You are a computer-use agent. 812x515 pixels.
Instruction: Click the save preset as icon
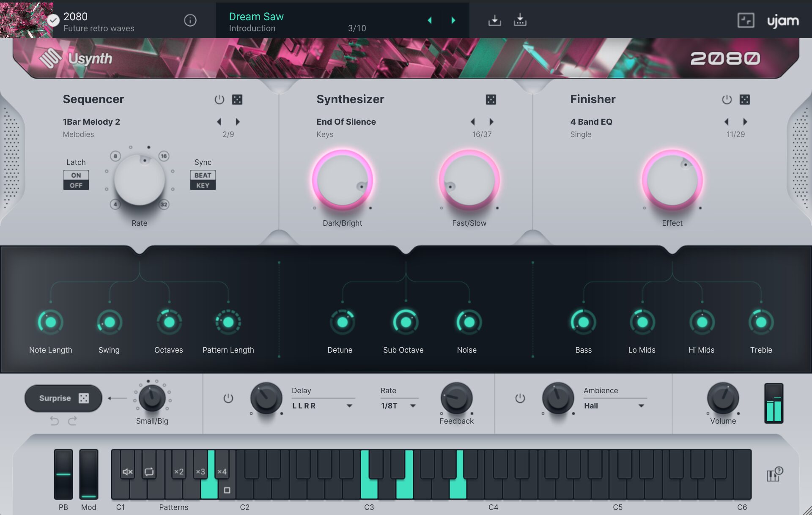pyautogui.click(x=520, y=20)
